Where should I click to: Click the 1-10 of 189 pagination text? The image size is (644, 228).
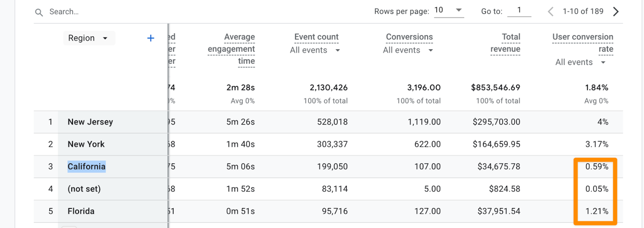pos(583,11)
